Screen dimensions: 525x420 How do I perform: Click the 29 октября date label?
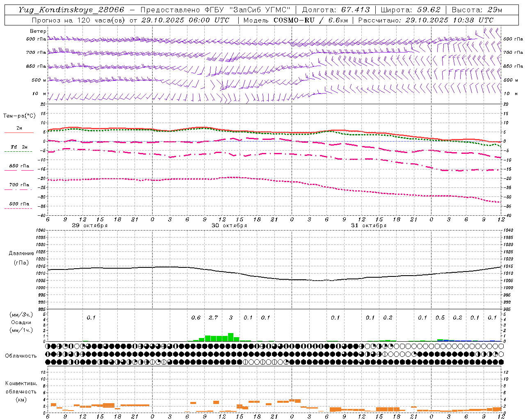(x=90, y=226)
